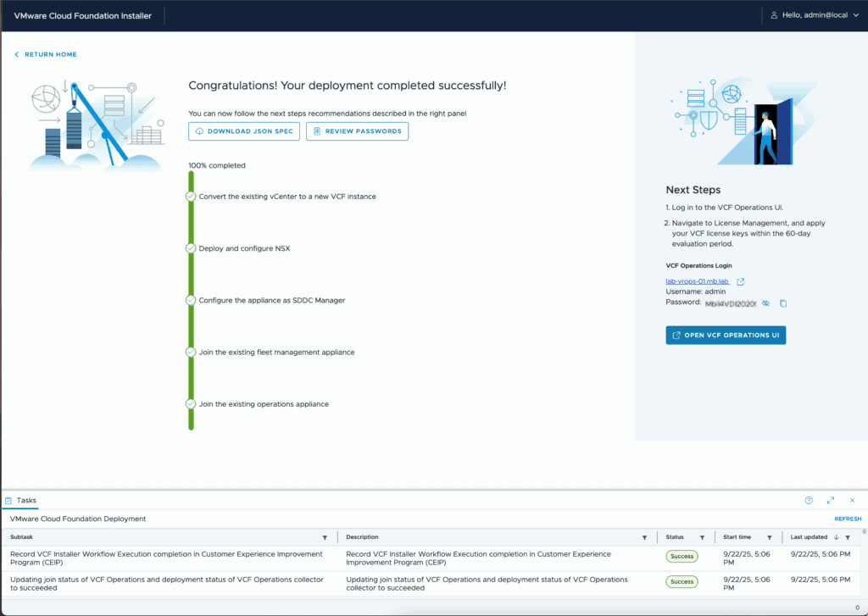Image resolution: width=868 pixels, height=616 pixels.
Task: Click OPEN VCF OPERATIONS UI button
Action: (726, 335)
